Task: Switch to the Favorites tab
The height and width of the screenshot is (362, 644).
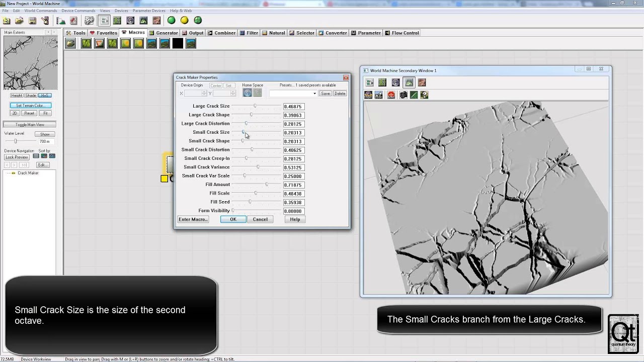Action: (104, 33)
